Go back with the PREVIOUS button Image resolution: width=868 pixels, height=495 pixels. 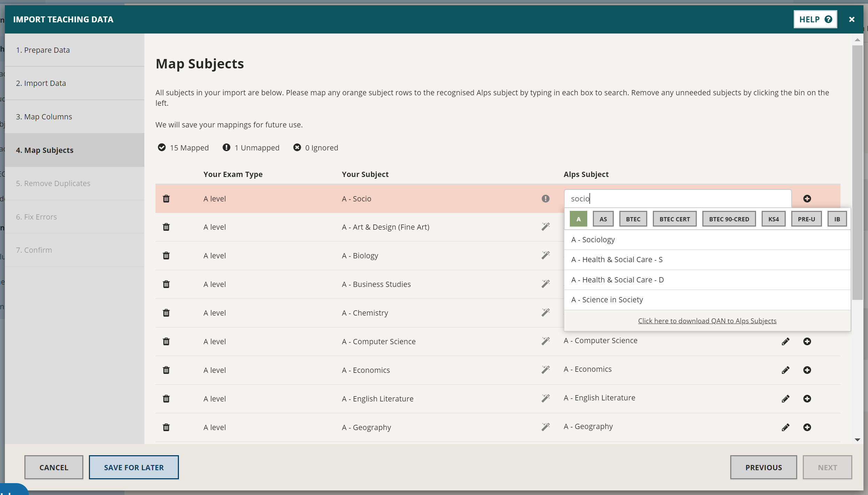tap(764, 467)
